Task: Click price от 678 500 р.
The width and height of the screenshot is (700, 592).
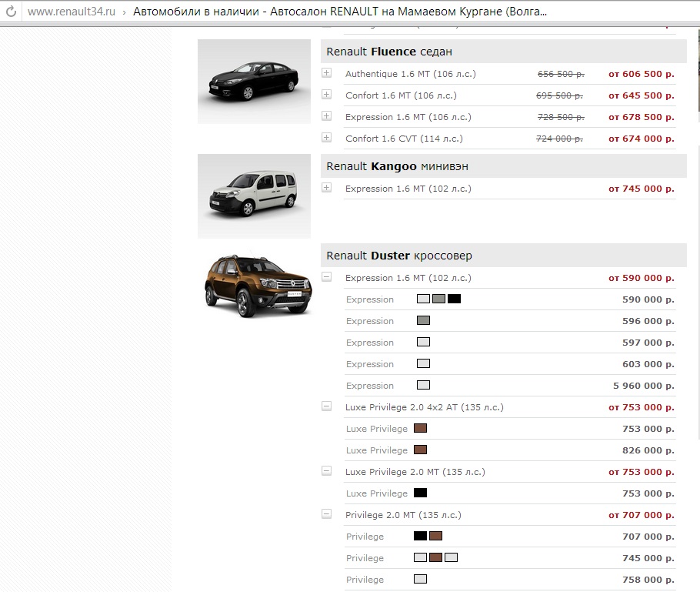Action: (641, 117)
